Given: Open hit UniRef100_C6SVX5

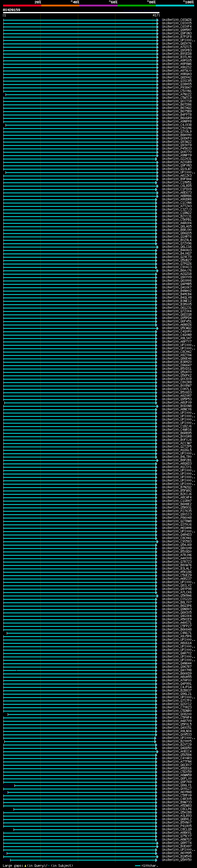Looking at the screenshot, I should [x=177, y=23].
